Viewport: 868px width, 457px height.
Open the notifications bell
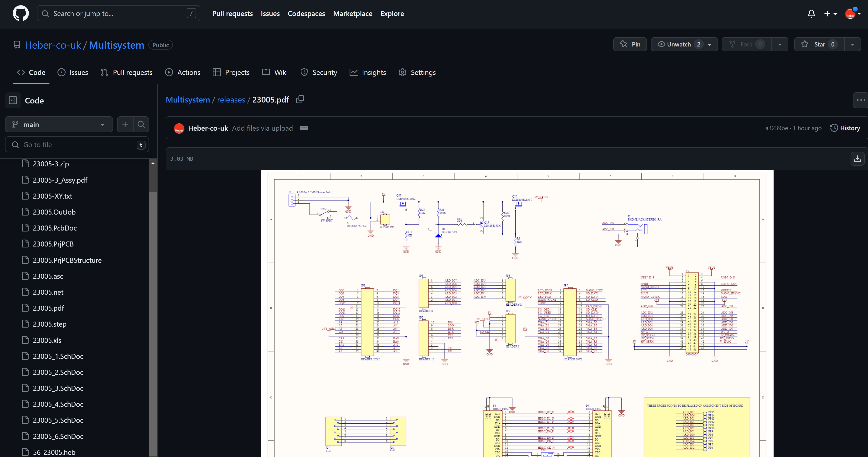pos(811,14)
